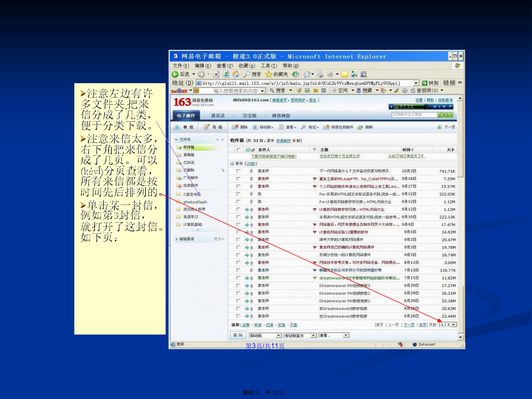Collapse the 更早 mail group
This screenshot has height=399, width=532.
[x=232, y=163]
